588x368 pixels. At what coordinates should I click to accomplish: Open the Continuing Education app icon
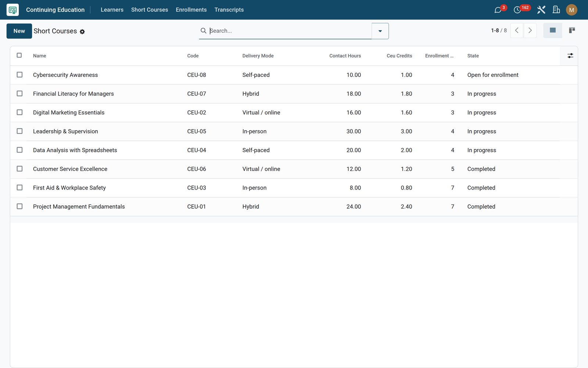click(12, 10)
